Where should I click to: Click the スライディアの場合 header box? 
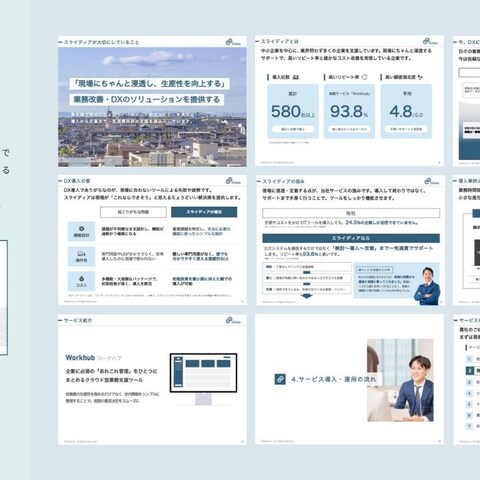[x=204, y=212]
